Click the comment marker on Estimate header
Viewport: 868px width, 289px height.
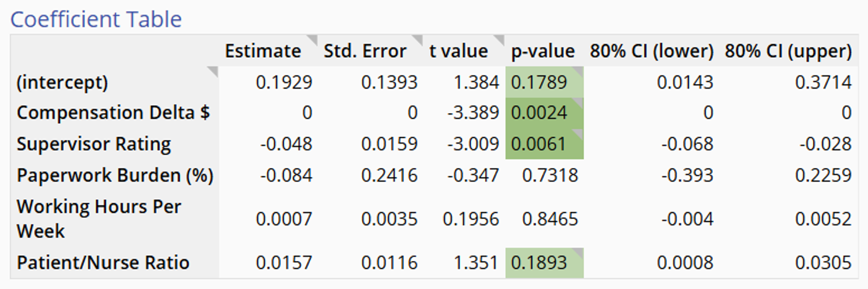[312, 39]
